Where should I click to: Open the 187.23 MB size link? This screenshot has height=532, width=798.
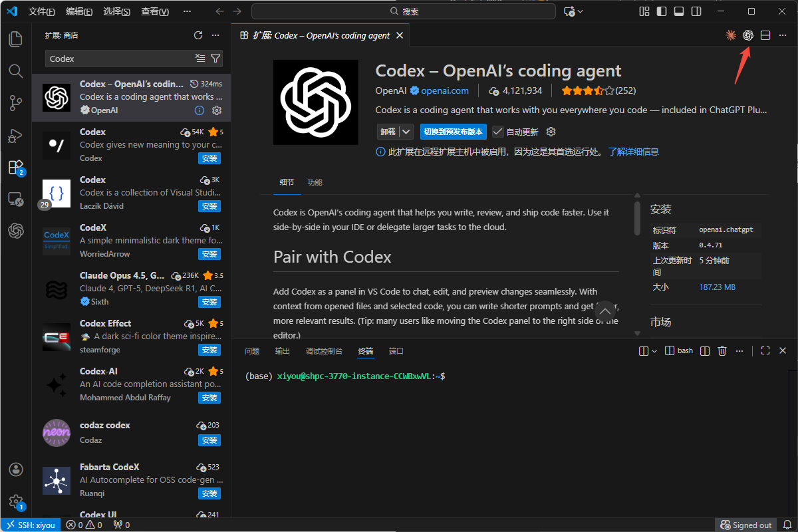pyautogui.click(x=717, y=287)
